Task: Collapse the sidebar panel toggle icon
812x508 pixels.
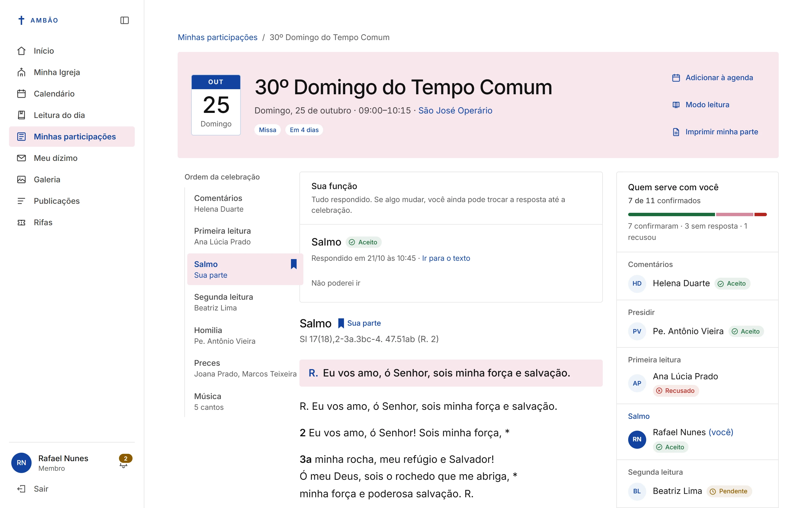Action: point(125,20)
